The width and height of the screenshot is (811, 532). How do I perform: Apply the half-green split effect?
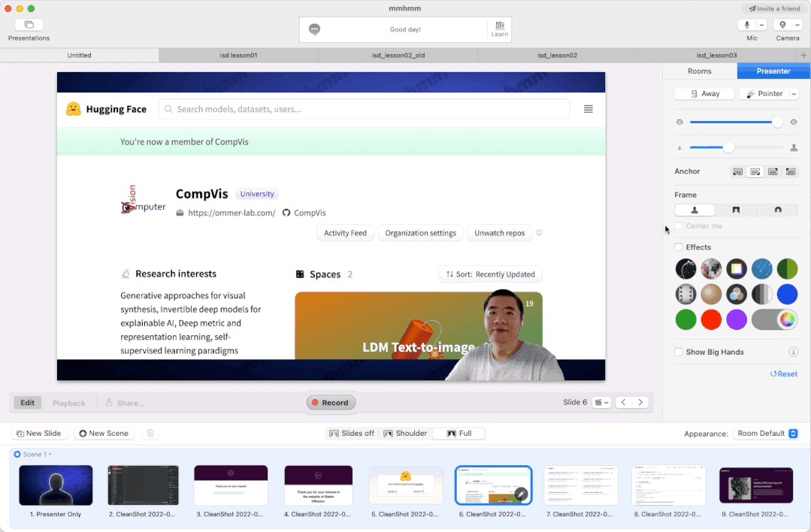787,269
